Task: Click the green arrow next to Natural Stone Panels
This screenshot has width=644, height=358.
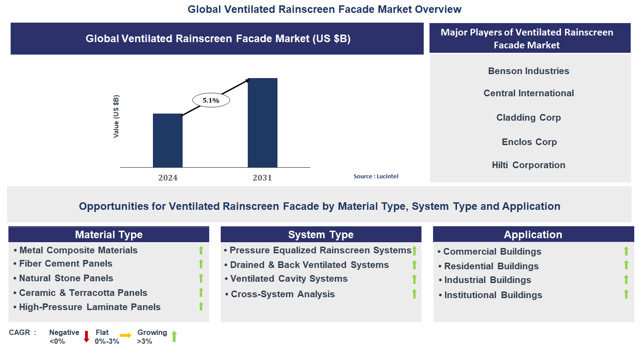Action: point(201,278)
